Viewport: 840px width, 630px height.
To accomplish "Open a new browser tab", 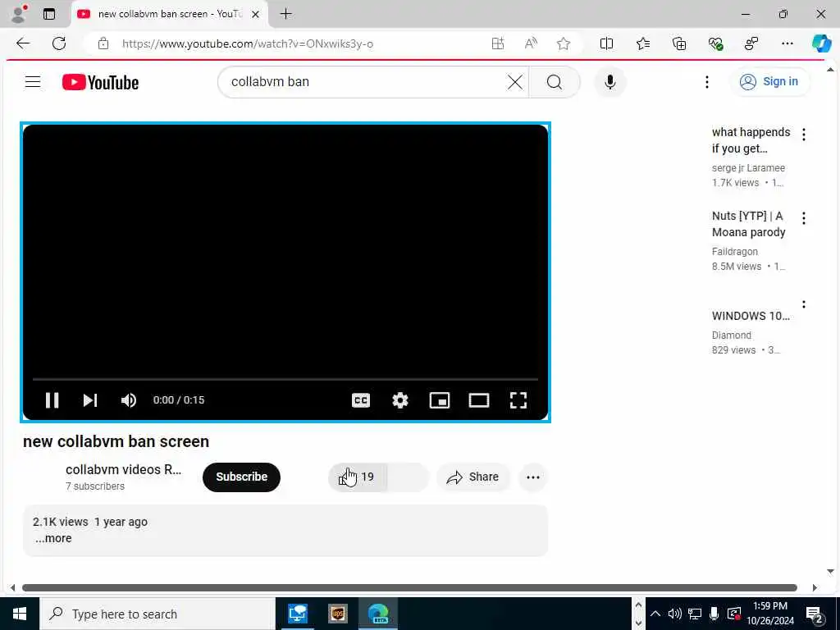I will [286, 14].
